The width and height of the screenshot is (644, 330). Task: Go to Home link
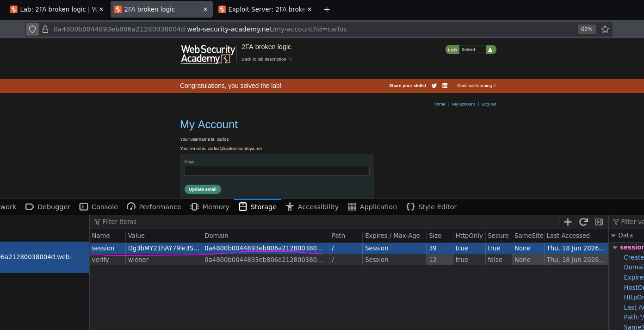point(440,104)
